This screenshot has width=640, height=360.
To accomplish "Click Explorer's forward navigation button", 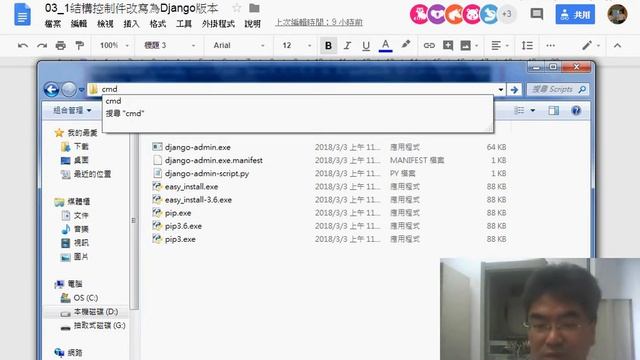I will pos(69,89).
